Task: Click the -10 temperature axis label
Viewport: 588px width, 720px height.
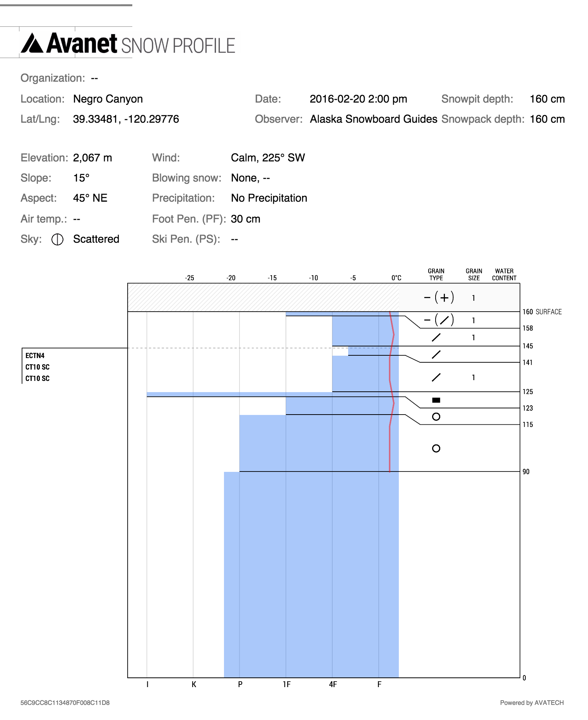Action: point(313,278)
